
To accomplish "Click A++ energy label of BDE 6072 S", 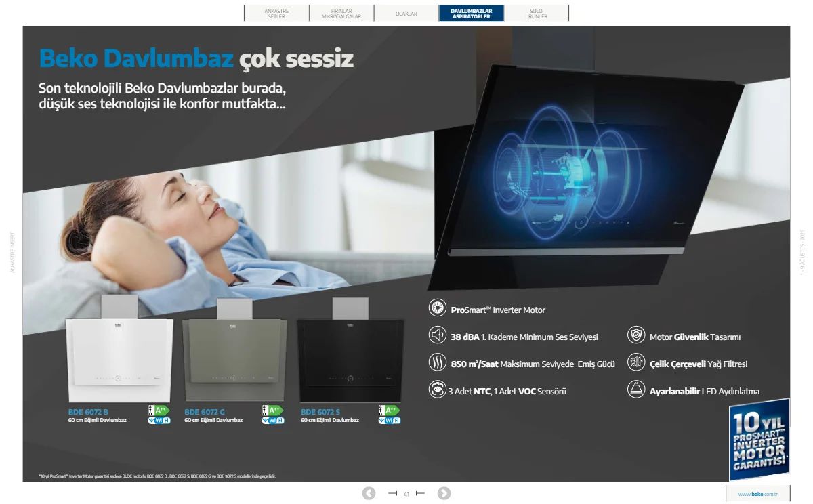I will [x=389, y=410].
